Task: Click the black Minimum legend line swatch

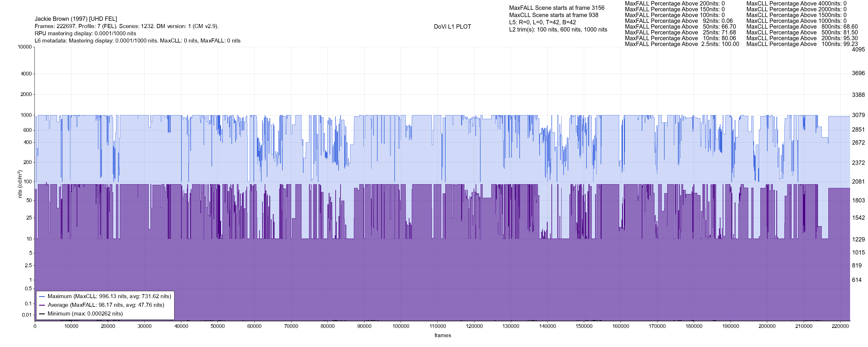Action: pos(42,314)
